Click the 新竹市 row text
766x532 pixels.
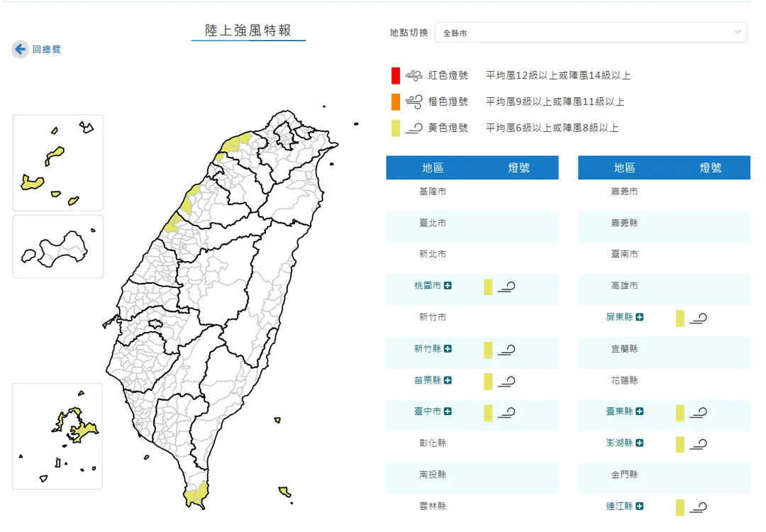point(433,317)
